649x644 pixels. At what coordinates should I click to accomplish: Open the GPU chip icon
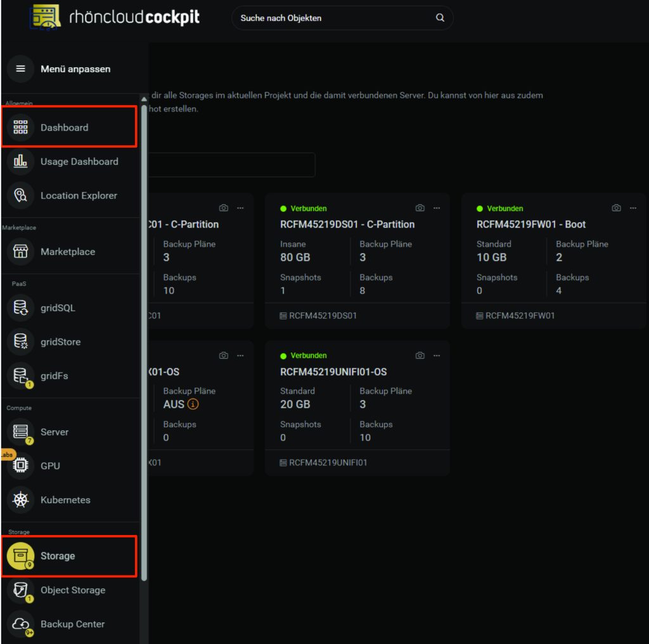click(20, 466)
